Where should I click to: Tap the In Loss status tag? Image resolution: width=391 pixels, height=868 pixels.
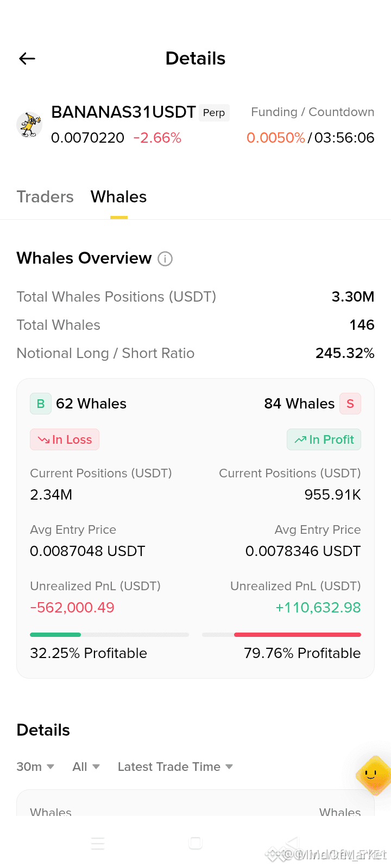click(65, 439)
